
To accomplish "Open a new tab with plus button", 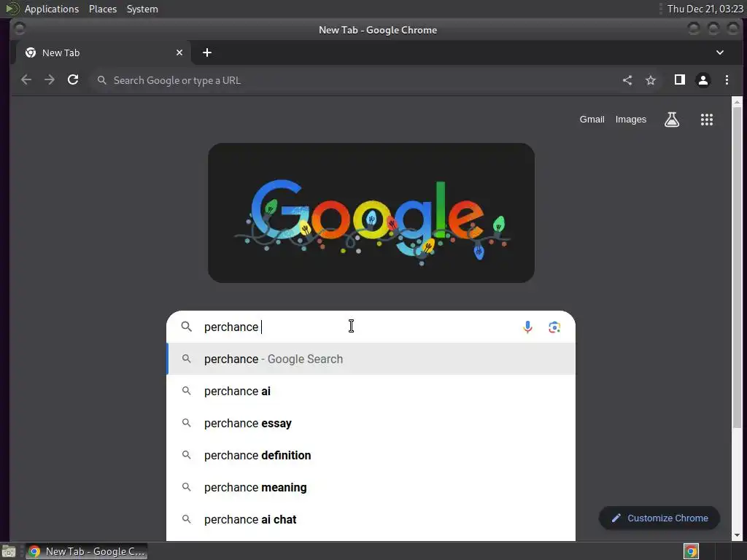I will click(206, 52).
